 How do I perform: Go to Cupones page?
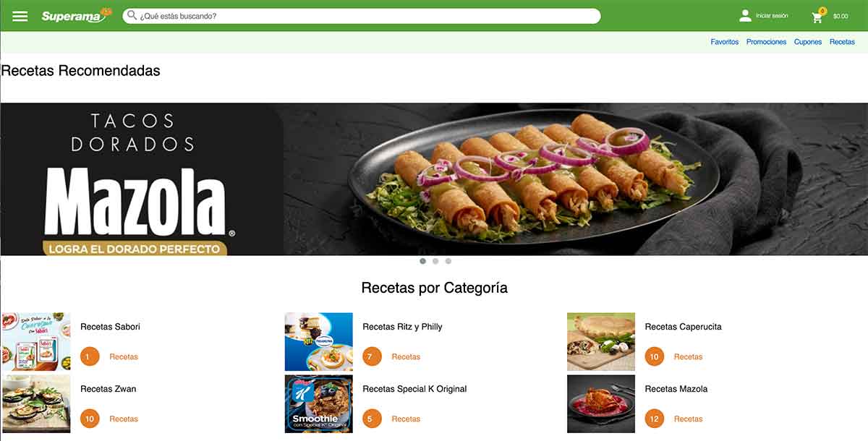point(808,42)
